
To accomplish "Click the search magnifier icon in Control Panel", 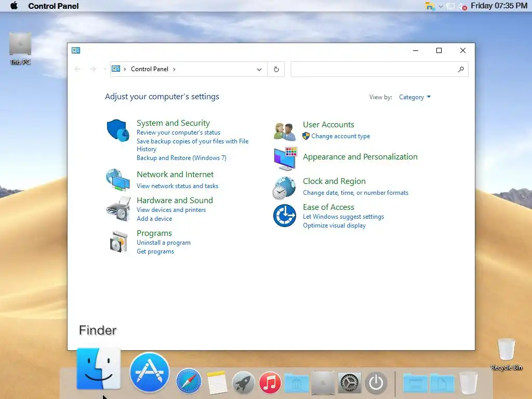I will 461,69.
